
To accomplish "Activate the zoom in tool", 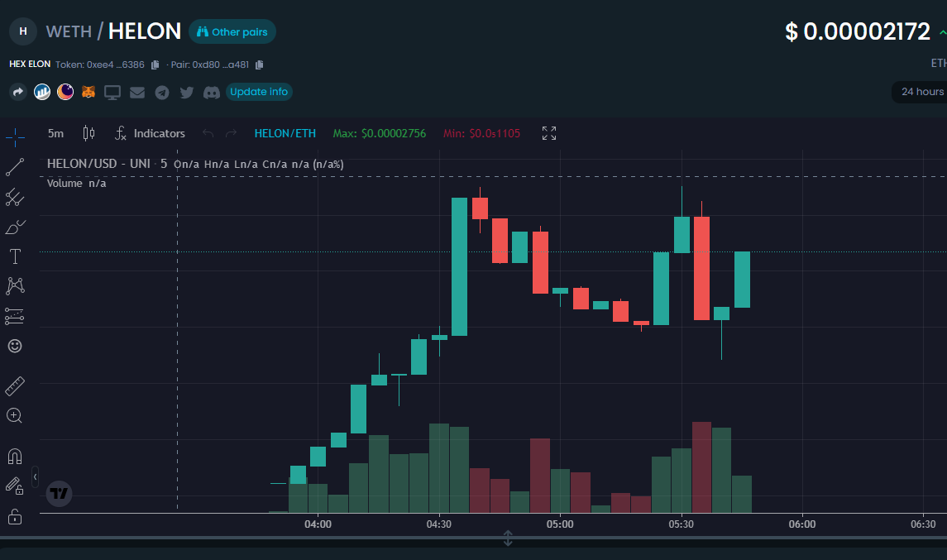I will pos(15,415).
